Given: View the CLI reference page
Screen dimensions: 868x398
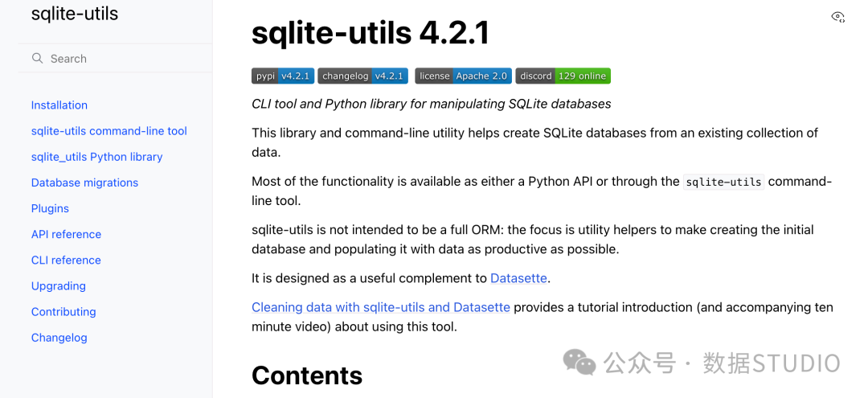Looking at the screenshot, I should click(66, 261).
